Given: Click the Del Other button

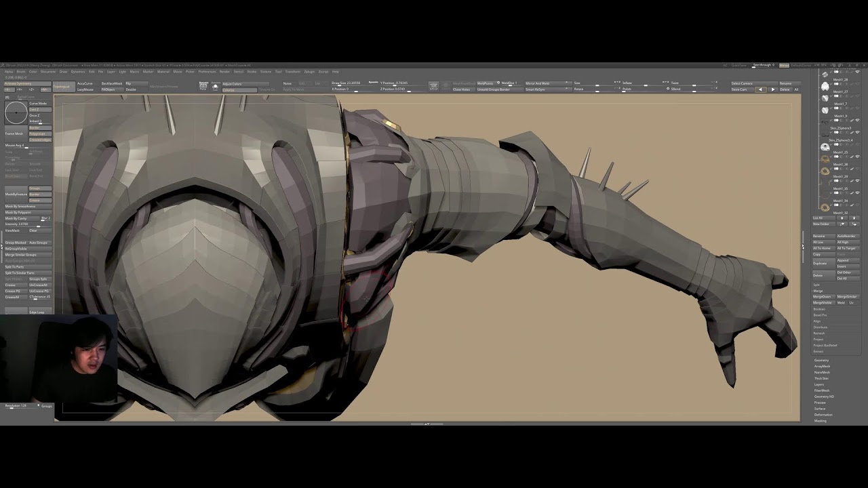Looking at the screenshot, I should click(848, 272).
